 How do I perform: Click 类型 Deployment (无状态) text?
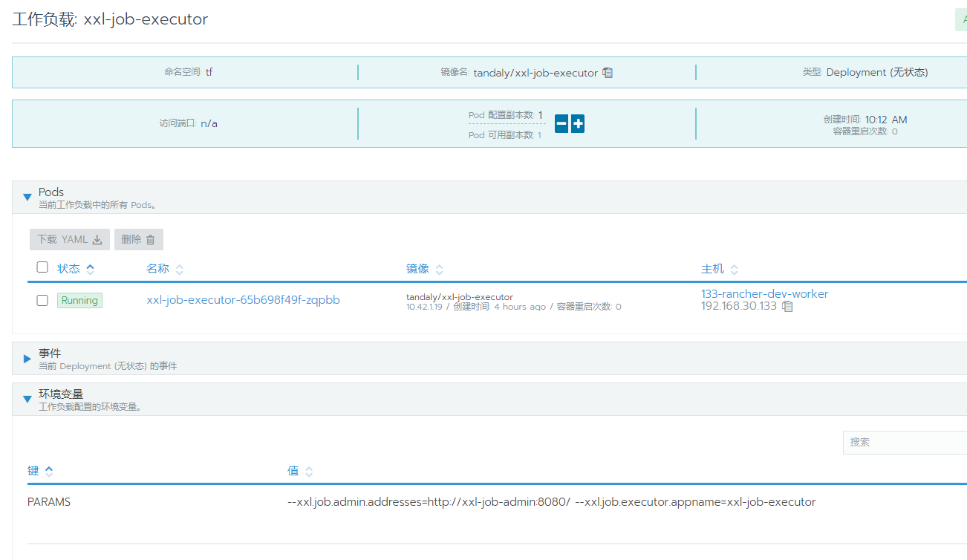tap(865, 73)
